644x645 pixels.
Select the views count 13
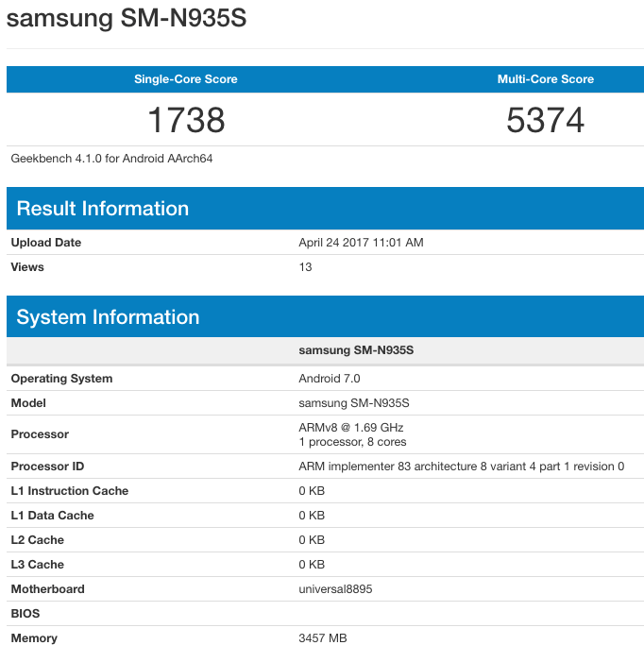tap(305, 267)
